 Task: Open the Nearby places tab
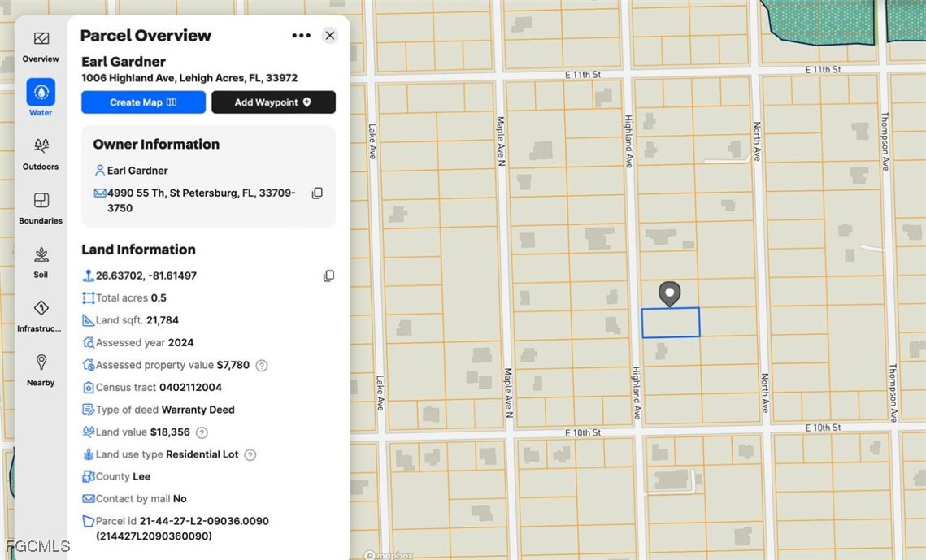[x=41, y=370]
